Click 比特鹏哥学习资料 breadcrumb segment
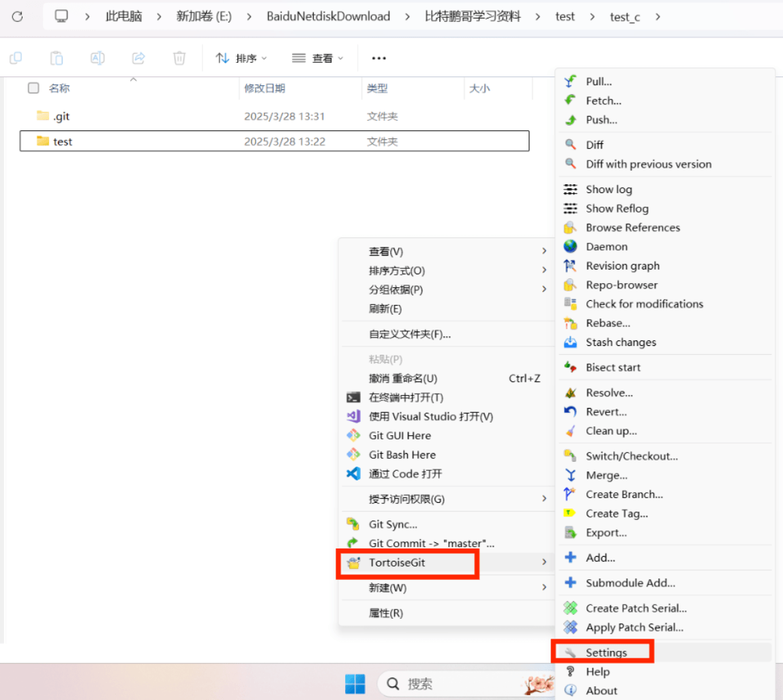 473,16
